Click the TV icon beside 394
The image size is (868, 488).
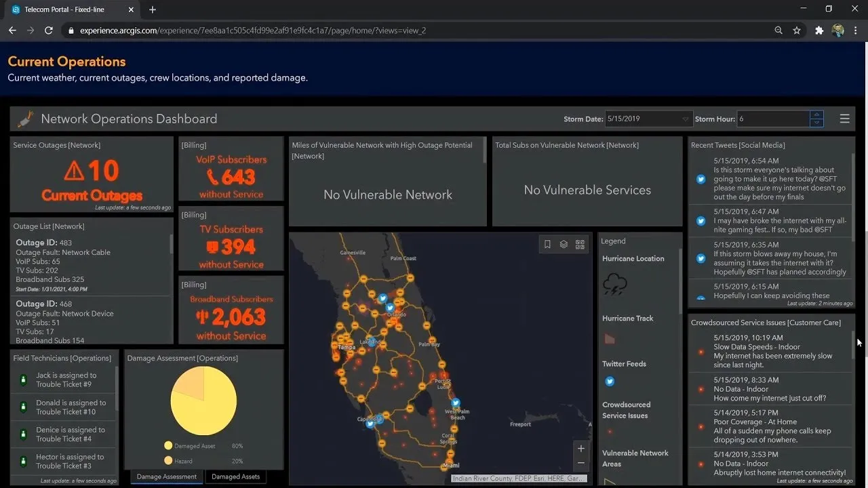[212, 247]
